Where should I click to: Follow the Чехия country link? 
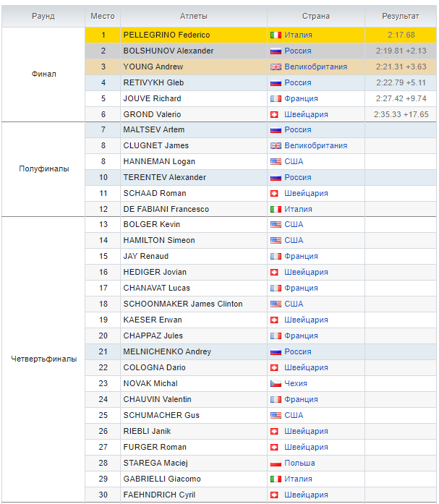click(x=296, y=383)
